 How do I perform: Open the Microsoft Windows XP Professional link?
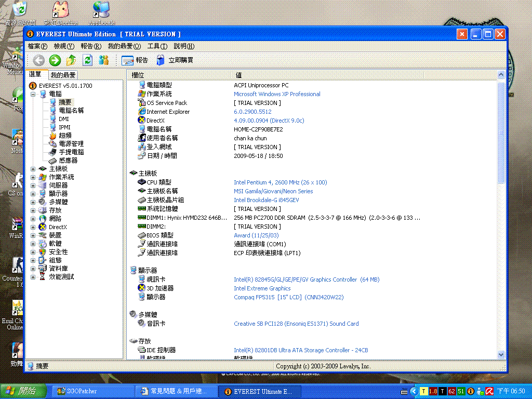pyautogui.click(x=277, y=94)
